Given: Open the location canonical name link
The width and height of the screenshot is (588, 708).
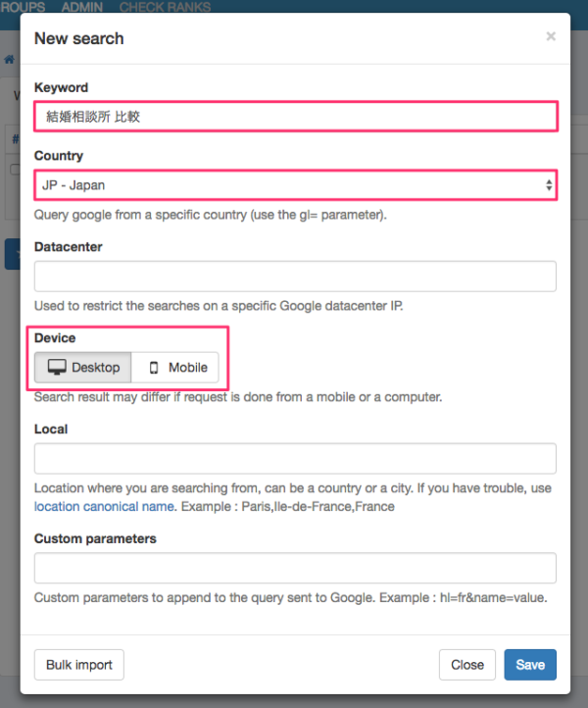Looking at the screenshot, I should click(x=104, y=506).
